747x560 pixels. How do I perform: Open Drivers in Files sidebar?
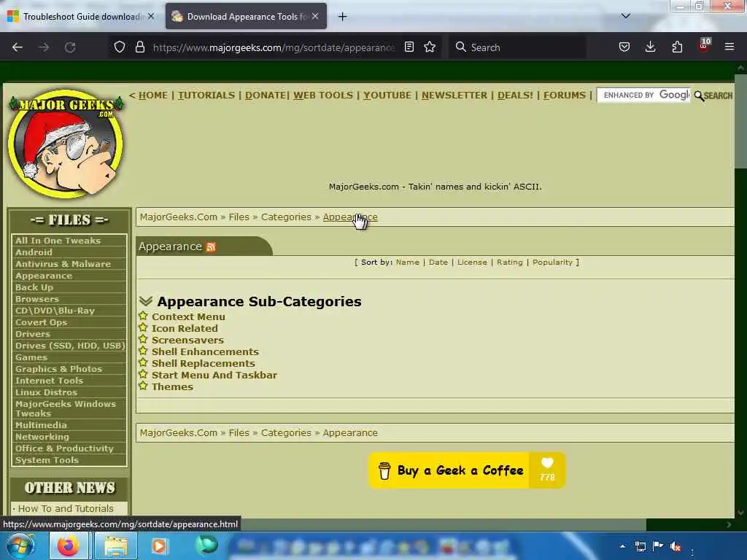[x=32, y=334]
